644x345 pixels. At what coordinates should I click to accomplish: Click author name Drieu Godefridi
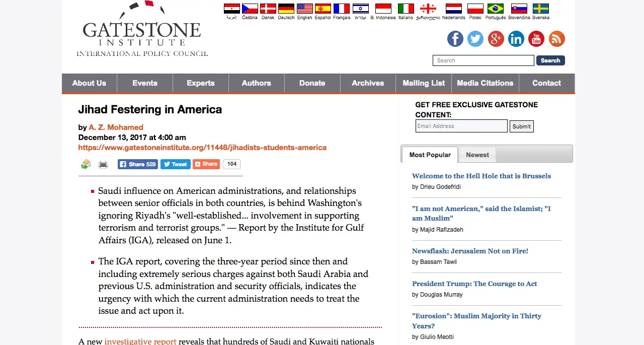pyautogui.click(x=440, y=187)
